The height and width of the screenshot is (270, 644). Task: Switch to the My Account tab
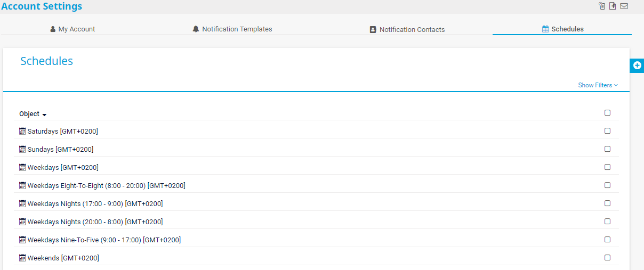click(73, 29)
